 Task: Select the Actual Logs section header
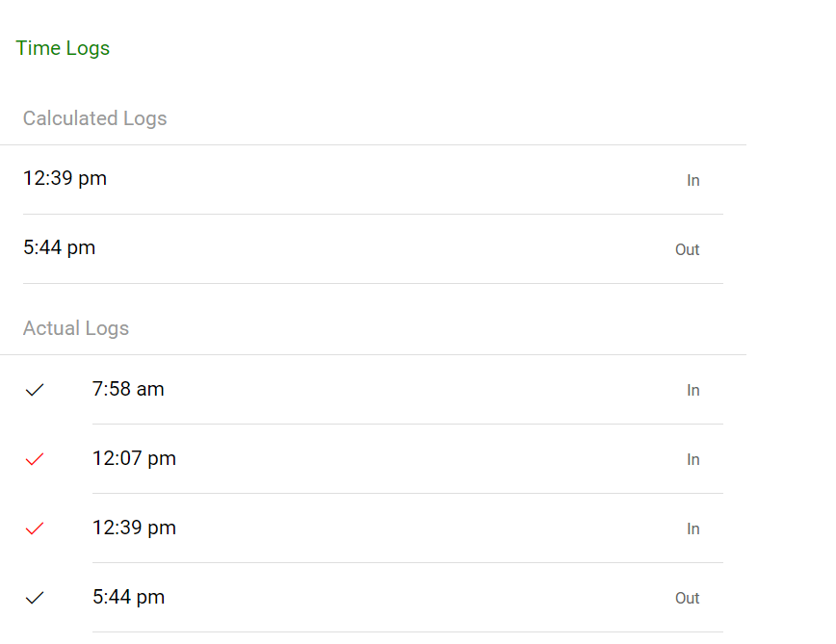(x=76, y=328)
